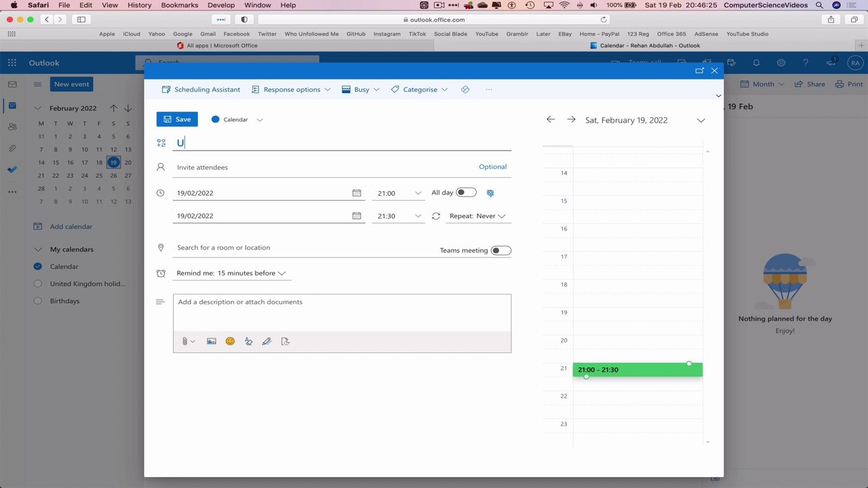Open the 21:30 end time dropdown

tap(399, 216)
